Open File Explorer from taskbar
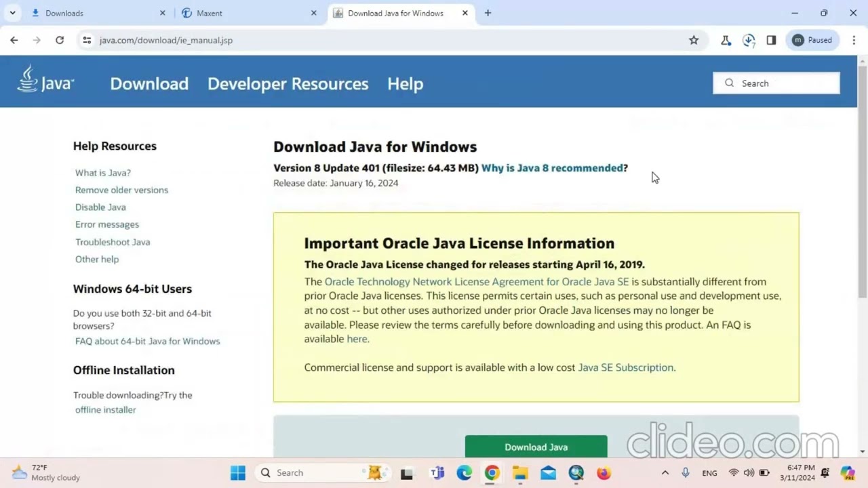Screen dimensions: 868x488 pos(520,473)
